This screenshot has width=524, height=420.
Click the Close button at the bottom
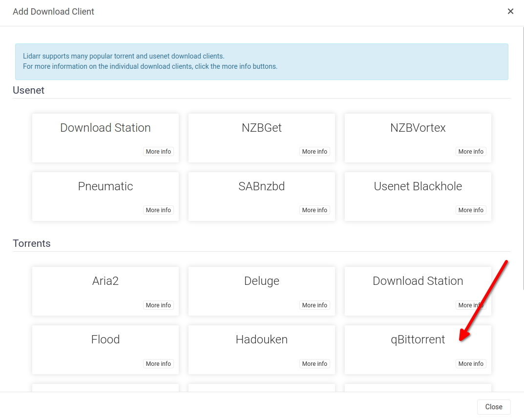tap(494, 407)
